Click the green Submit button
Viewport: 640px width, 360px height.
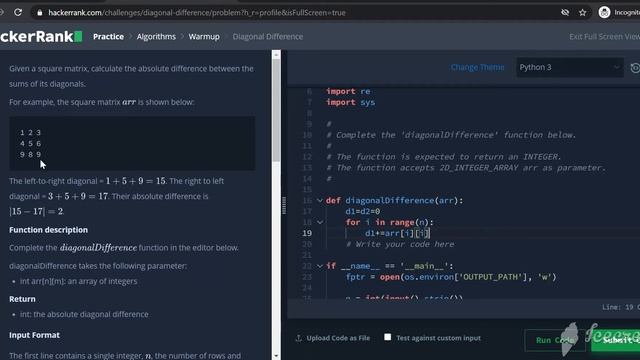pos(616,340)
